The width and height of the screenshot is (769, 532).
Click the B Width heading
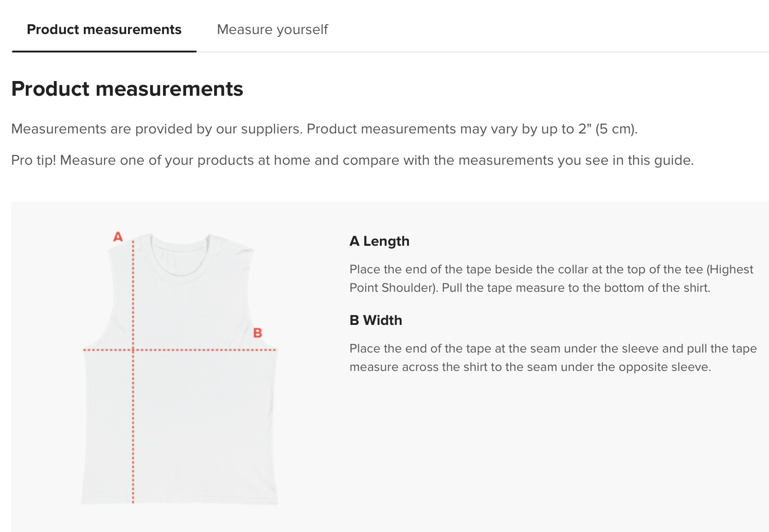click(x=376, y=320)
